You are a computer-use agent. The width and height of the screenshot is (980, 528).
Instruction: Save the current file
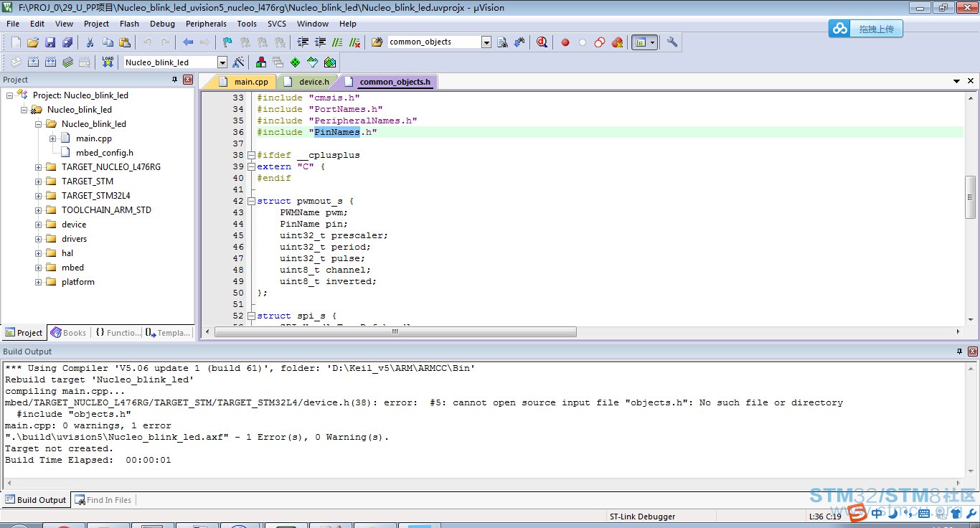tap(50, 42)
